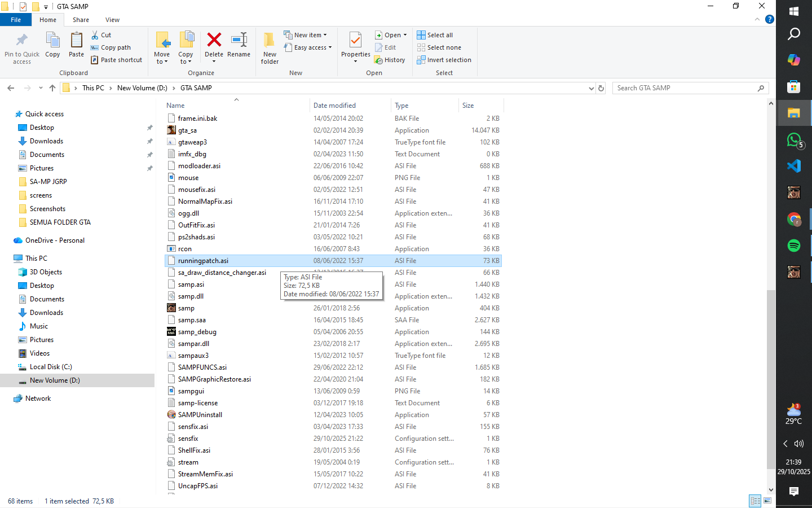Select the UncapFPS.asi file
Image resolution: width=812 pixels, height=508 pixels.
point(333,486)
